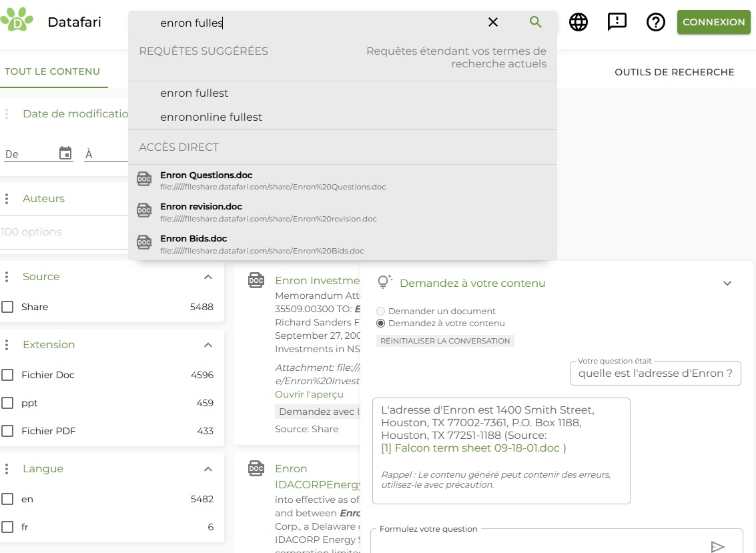
Task: Open direct access Enron revision.doc
Action: pyautogui.click(x=342, y=212)
